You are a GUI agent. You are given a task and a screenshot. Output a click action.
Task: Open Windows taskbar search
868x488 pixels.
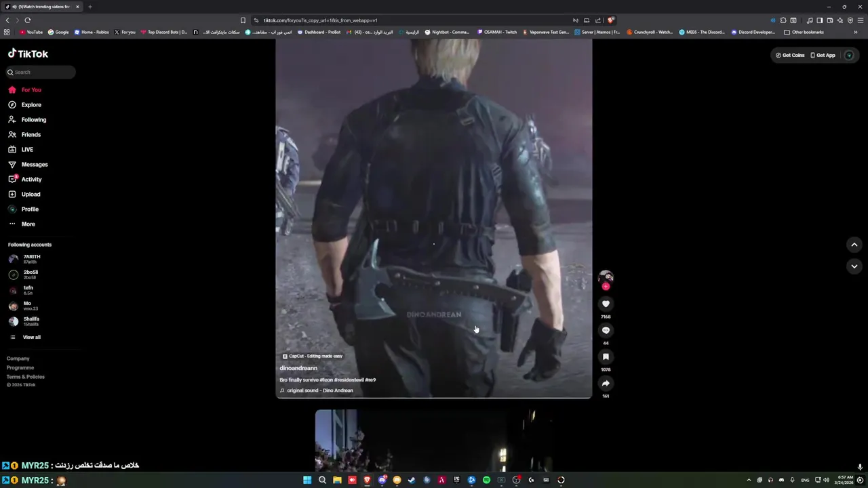(322, 480)
